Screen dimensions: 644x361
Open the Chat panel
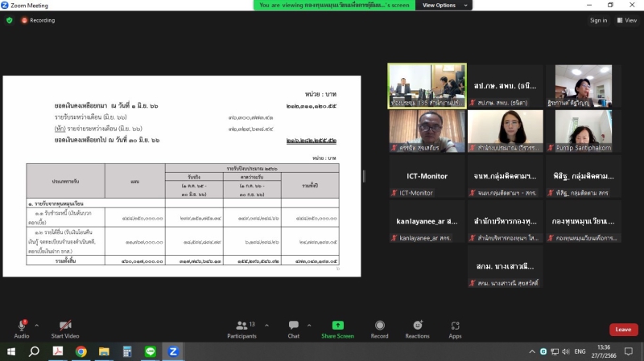coord(293,330)
